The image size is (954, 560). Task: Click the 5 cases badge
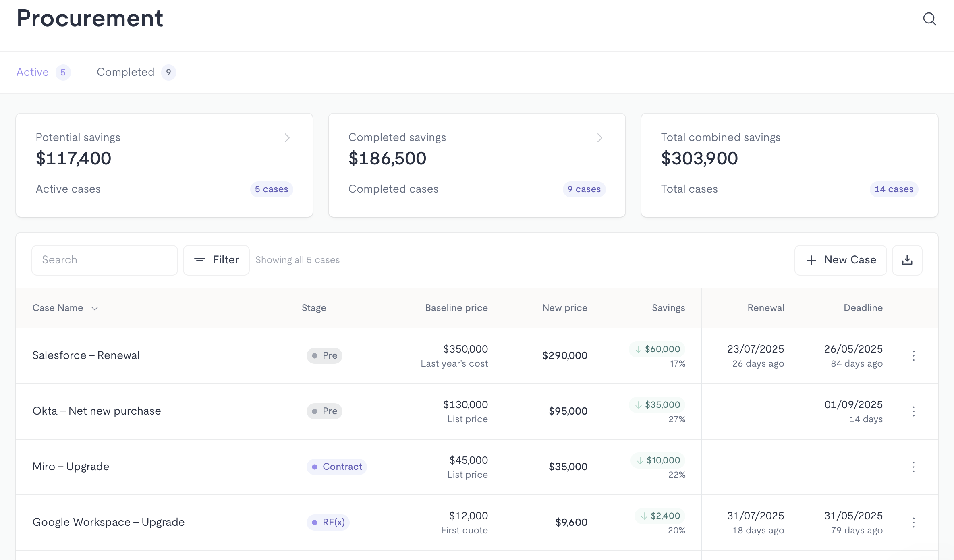[271, 189]
